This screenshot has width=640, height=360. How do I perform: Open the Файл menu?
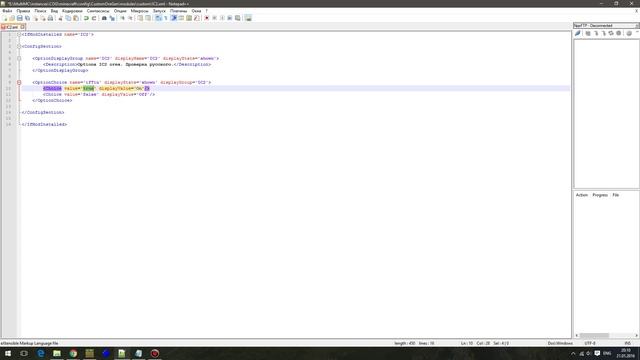pyautogui.click(x=7, y=11)
